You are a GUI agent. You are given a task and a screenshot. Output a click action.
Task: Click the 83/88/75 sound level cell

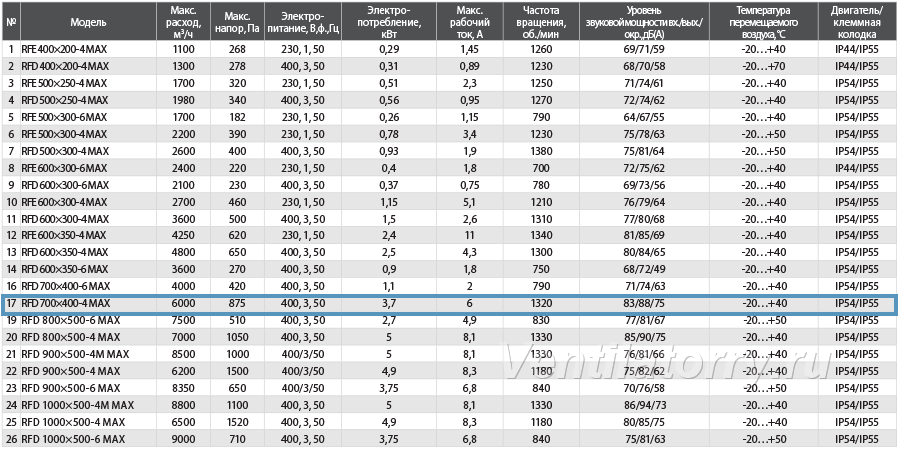[645, 304]
